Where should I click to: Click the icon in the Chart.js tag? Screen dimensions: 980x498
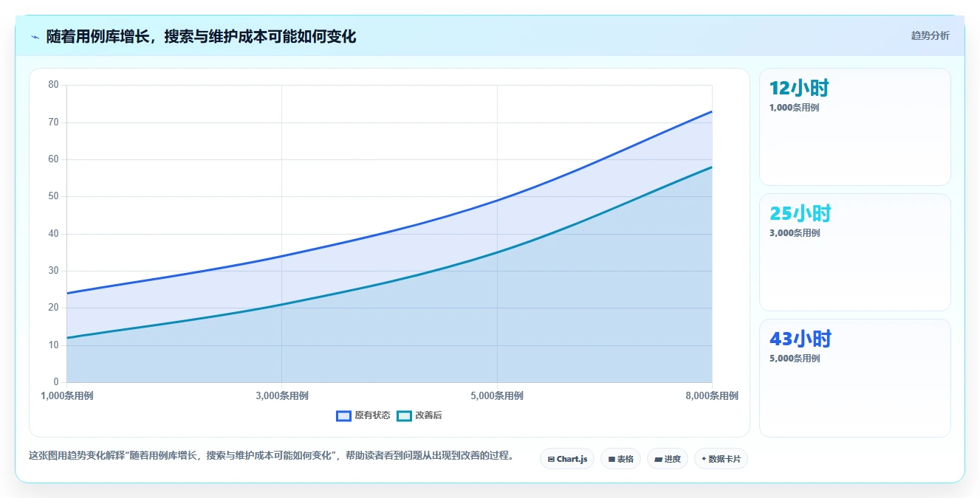551,459
